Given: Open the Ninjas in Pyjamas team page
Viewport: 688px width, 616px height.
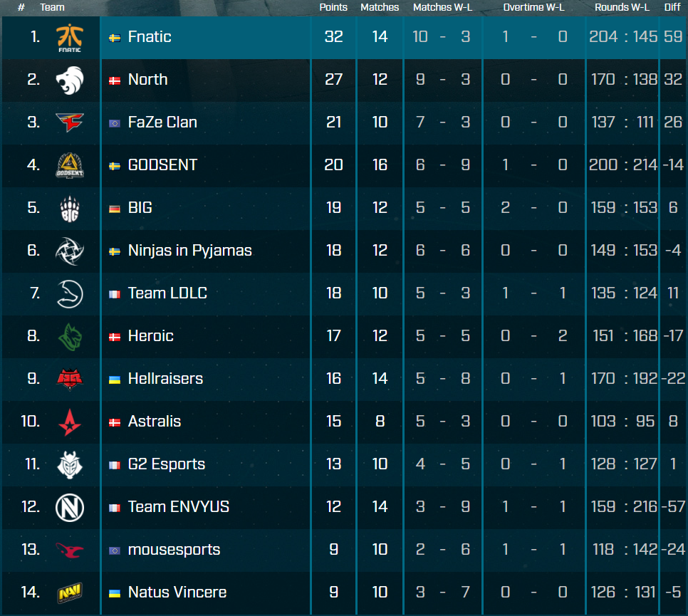Looking at the screenshot, I should click(190, 251).
